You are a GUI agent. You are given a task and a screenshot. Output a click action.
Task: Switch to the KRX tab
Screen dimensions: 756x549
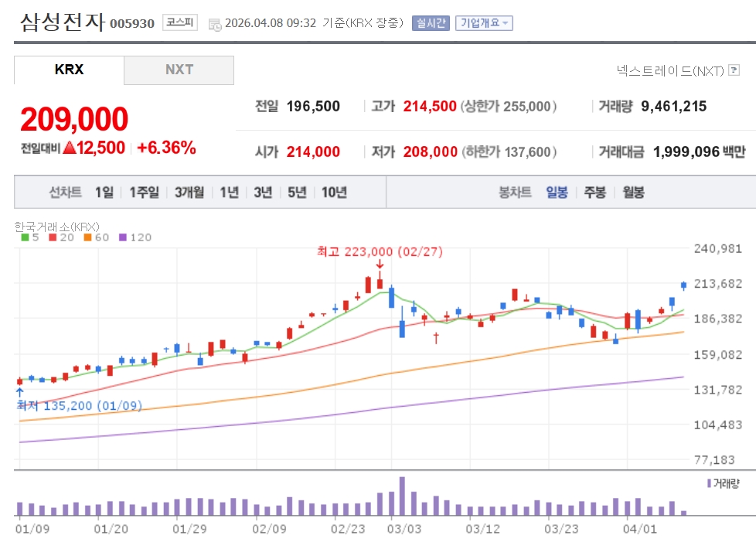(x=69, y=70)
